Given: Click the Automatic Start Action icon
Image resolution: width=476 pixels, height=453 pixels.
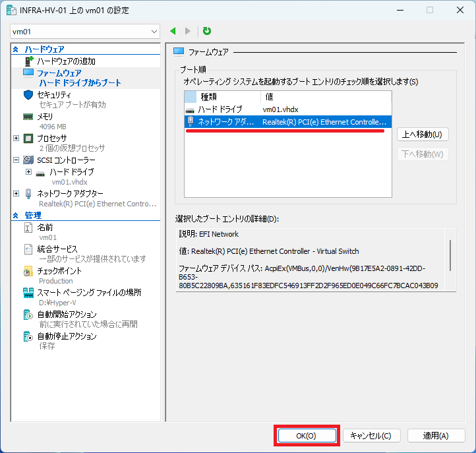Looking at the screenshot, I should coord(28,315).
